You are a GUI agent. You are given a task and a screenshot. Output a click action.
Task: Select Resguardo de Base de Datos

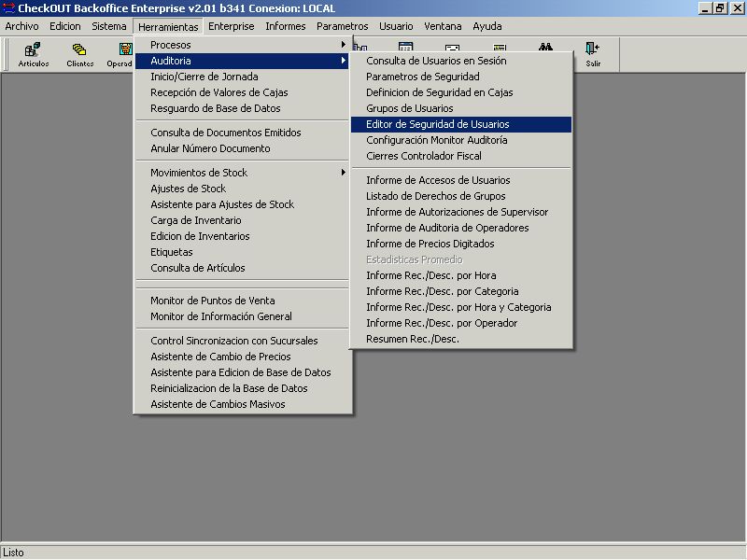coord(242,108)
